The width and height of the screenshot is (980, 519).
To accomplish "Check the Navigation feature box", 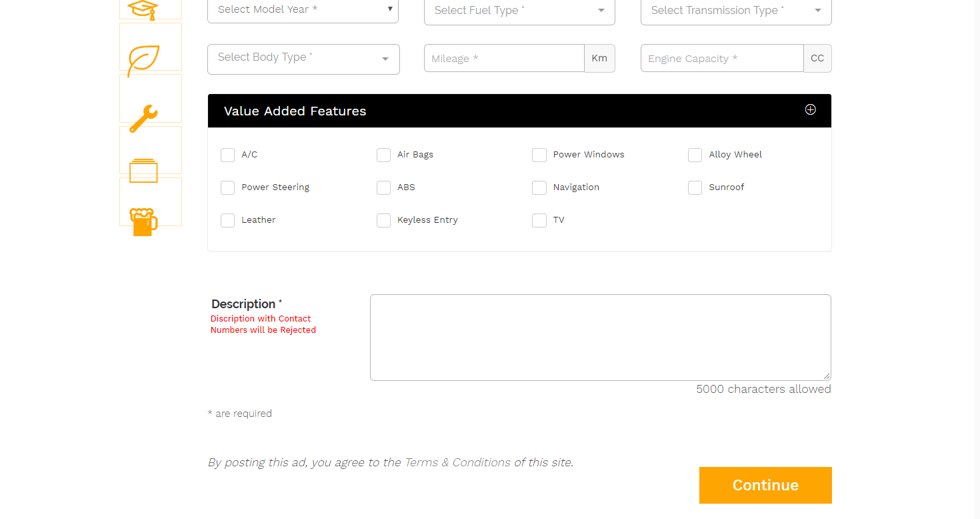I will click(x=539, y=187).
